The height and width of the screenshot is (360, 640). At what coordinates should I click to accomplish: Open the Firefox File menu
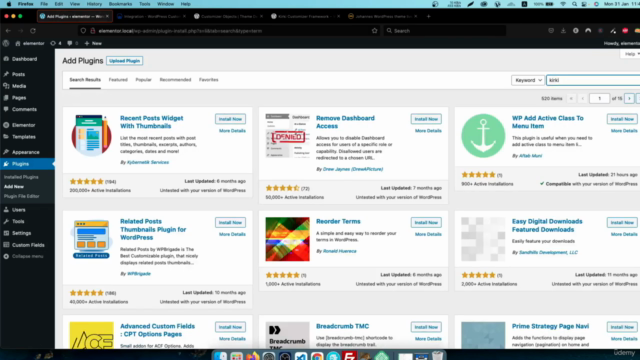click(x=44, y=4)
